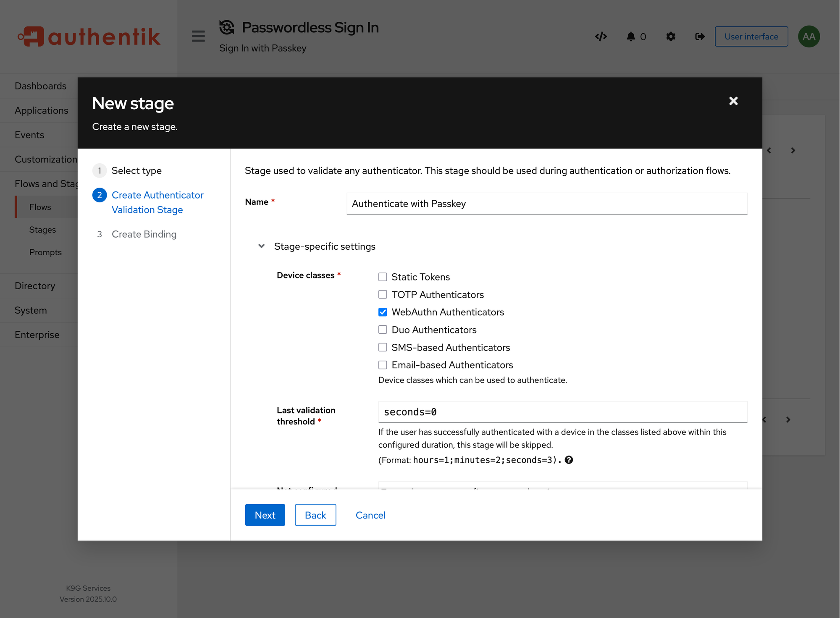840x618 pixels.
Task: Enable Email-based Authenticators checkbox
Action: pos(383,365)
